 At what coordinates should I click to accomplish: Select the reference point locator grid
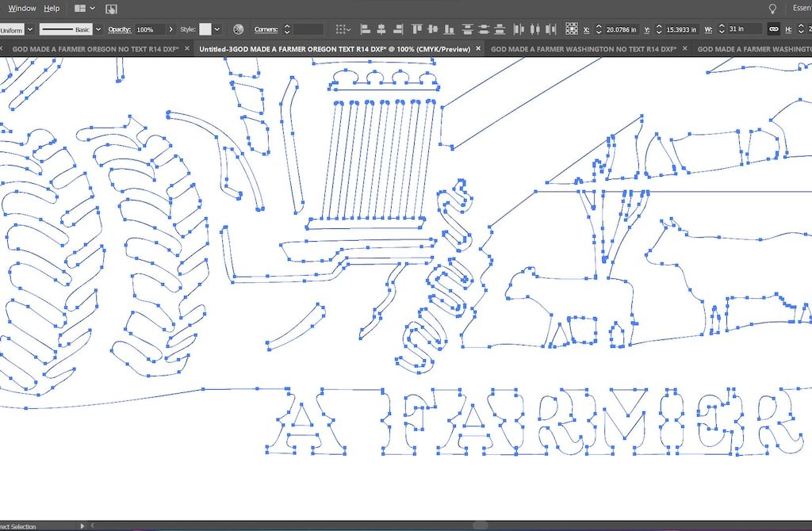point(571,29)
